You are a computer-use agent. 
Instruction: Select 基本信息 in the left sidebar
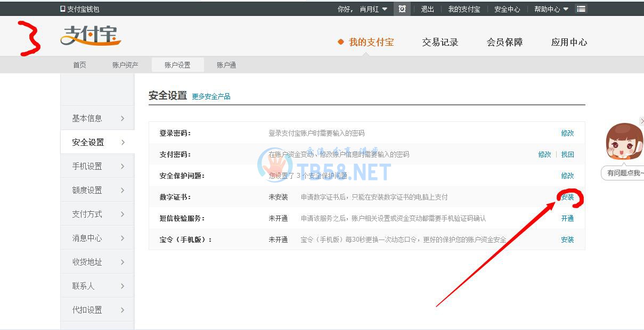pyautogui.click(x=97, y=118)
